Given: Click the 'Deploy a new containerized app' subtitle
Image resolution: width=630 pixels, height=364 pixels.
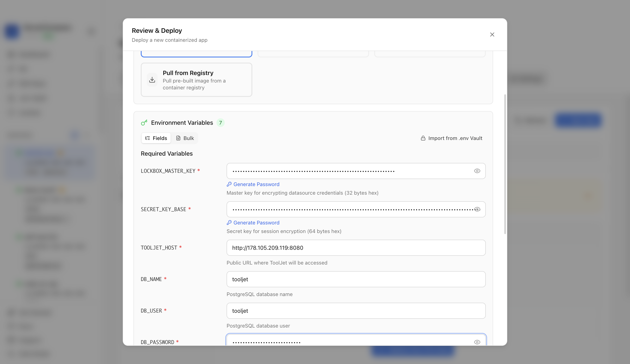Looking at the screenshot, I should [x=170, y=40].
